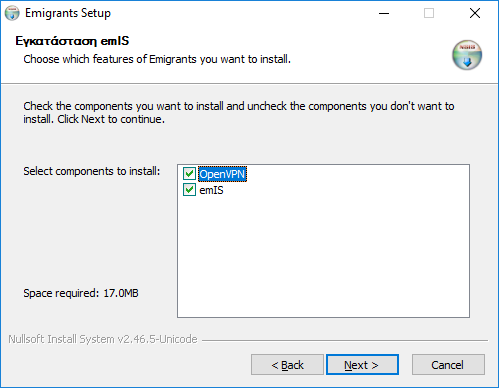The image size is (499, 388).
Task: Cancel the Emigrants installation
Action: coord(448,365)
